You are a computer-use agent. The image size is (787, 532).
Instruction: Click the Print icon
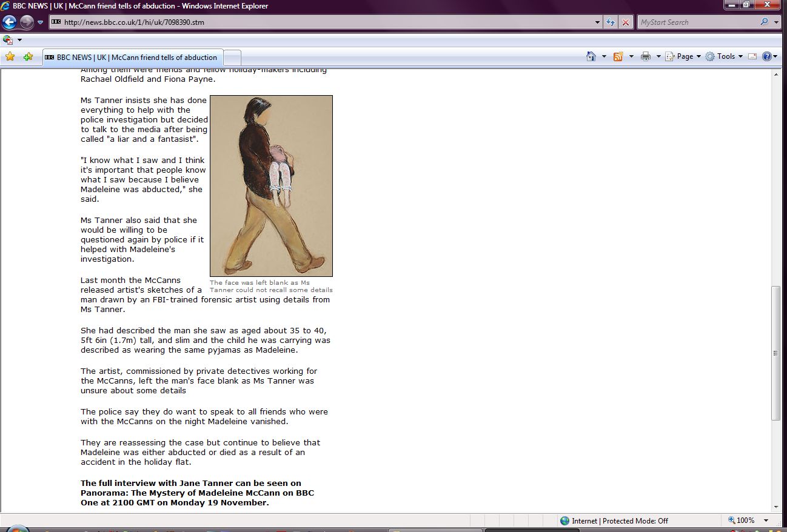coord(646,56)
